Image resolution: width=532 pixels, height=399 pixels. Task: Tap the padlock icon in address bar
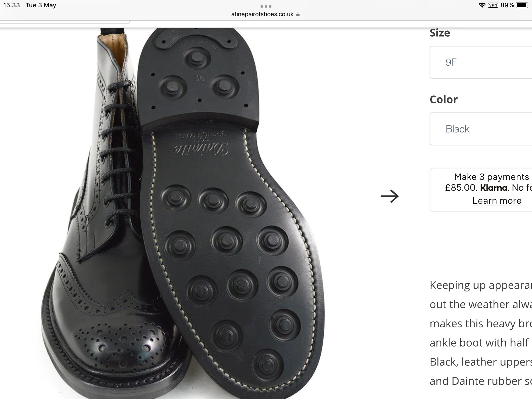[298, 14]
